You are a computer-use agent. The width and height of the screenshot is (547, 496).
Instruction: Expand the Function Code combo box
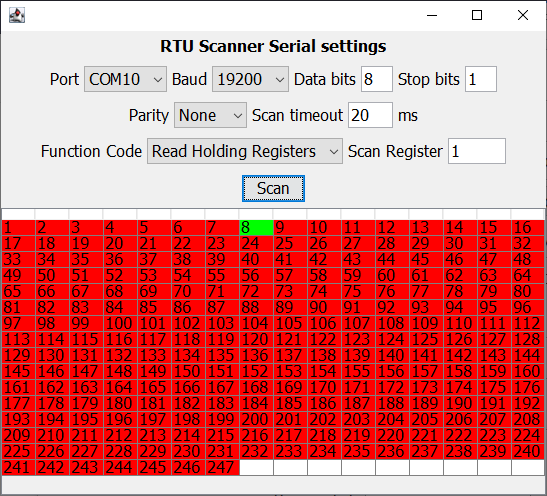(x=245, y=151)
